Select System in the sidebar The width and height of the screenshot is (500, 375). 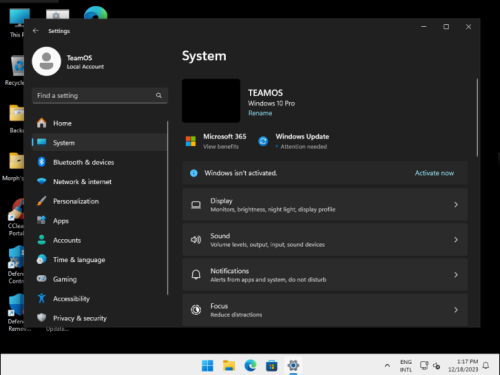99,143
